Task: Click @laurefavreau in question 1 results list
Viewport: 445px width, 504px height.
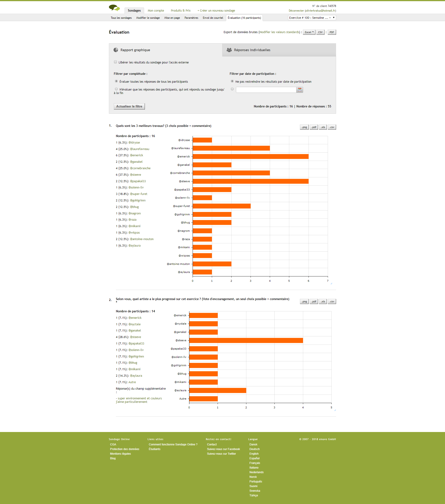Action: [140, 149]
